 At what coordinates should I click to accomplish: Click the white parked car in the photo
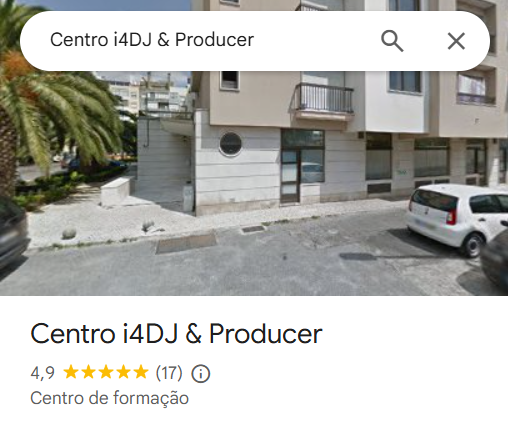pos(457,218)
